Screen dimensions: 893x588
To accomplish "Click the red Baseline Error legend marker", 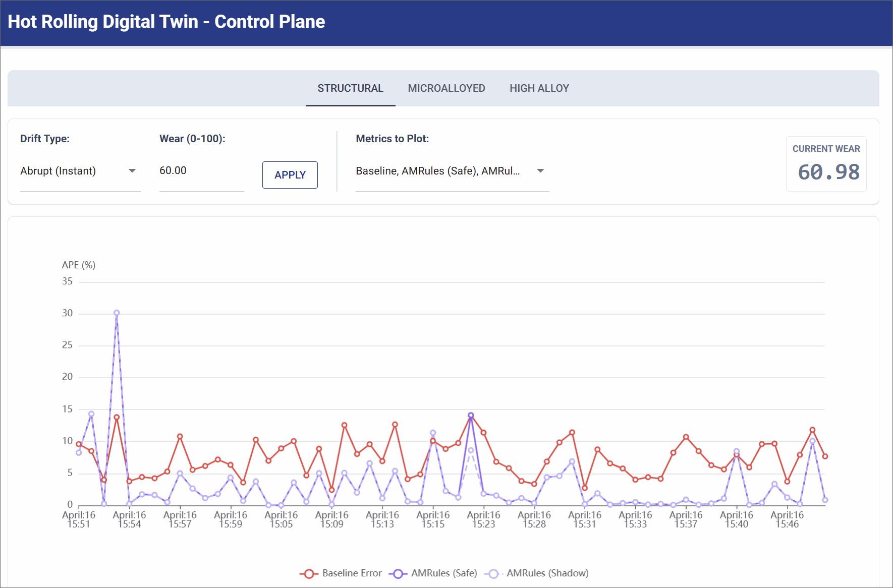I will coord(308,574).
